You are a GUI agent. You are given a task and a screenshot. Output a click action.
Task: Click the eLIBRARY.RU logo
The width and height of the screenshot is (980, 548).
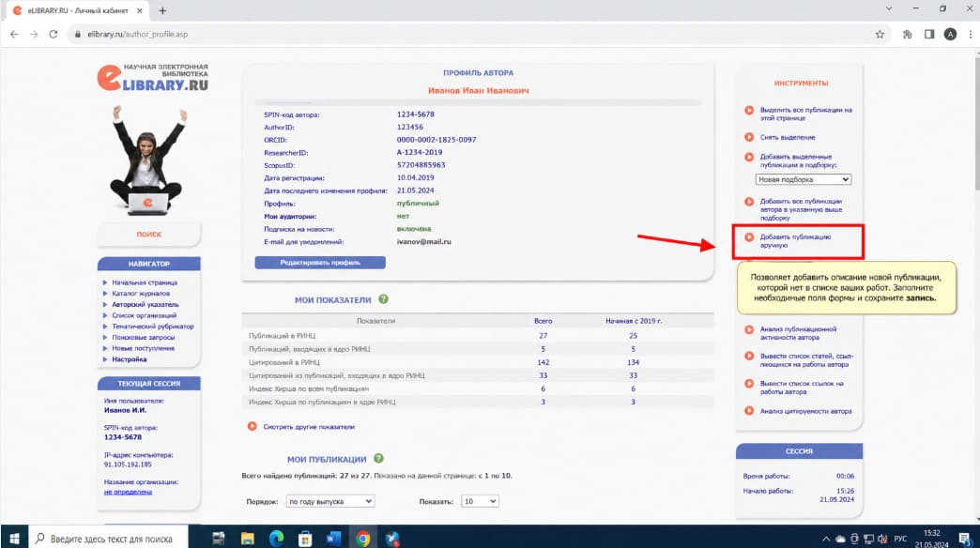click(152, 78)
